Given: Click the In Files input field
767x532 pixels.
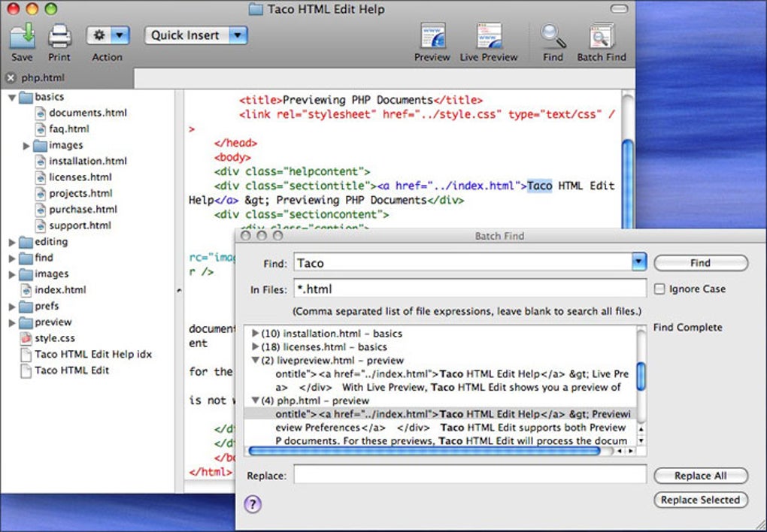Looking at the screenshot, I should click(469, 289).
